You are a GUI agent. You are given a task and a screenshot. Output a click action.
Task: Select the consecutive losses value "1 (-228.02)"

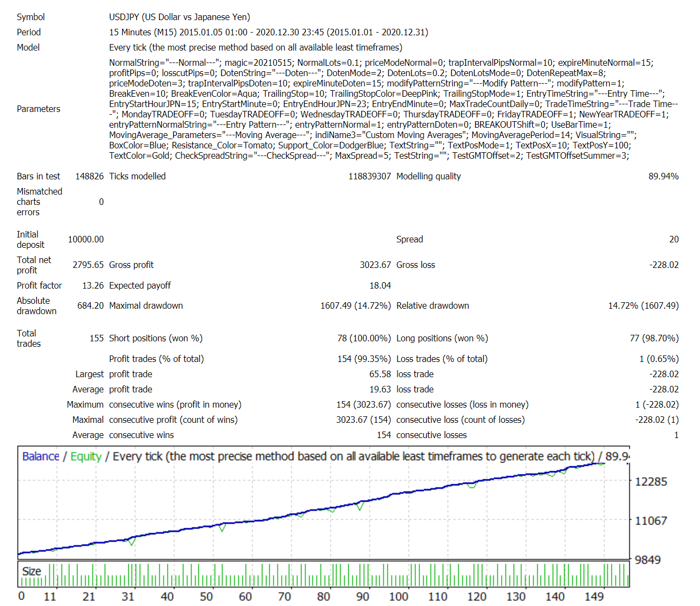click(x=657, y=405)
